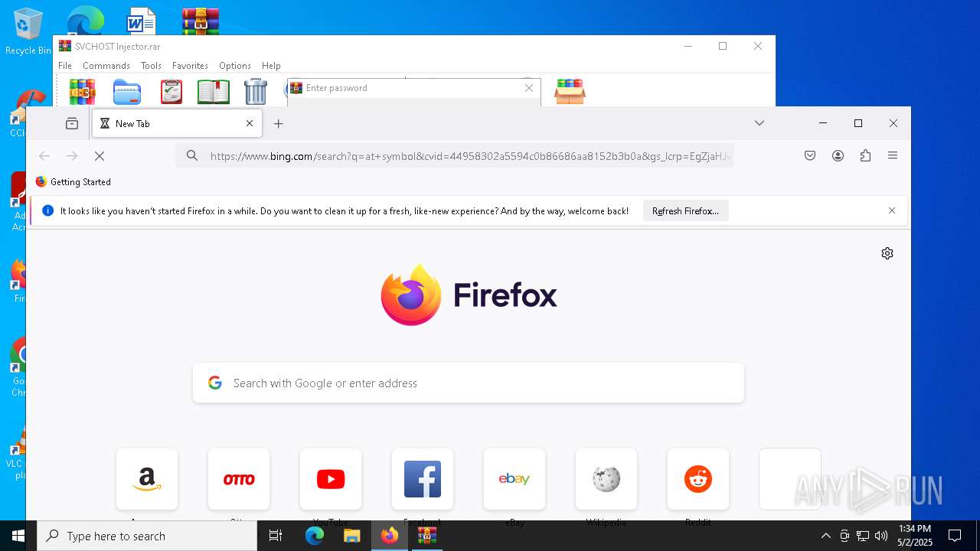Image resolution: width=980 pixels, height=551 pixels.
Task: Expand the list all tabs chevron
Action: click(x=759, y=123)
